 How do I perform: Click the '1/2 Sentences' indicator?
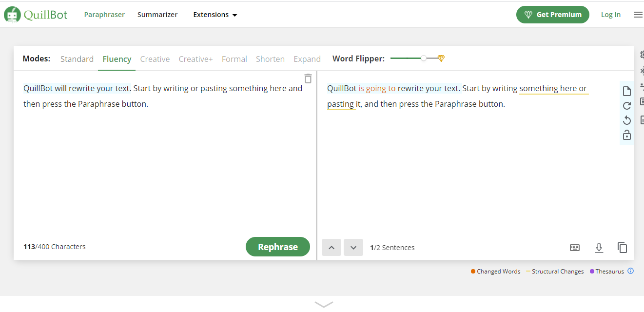click(392, 248)
